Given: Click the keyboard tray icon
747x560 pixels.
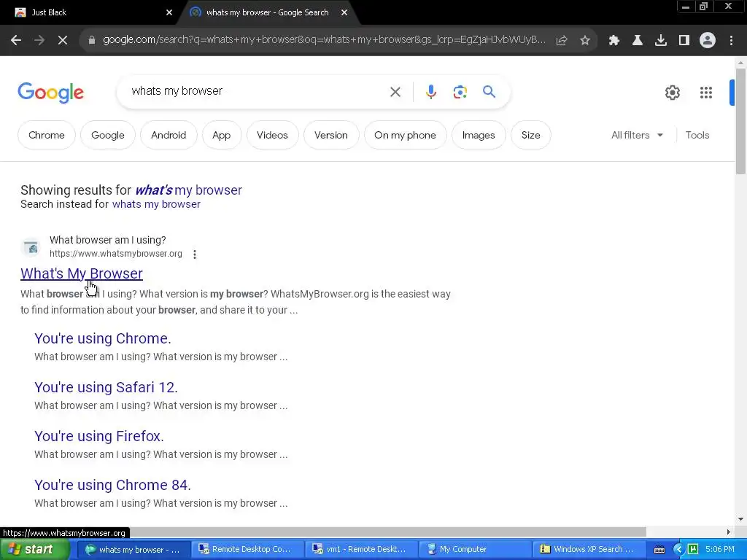Looking at the screenshot, I should pyautogui.click(x=659, y=550).
